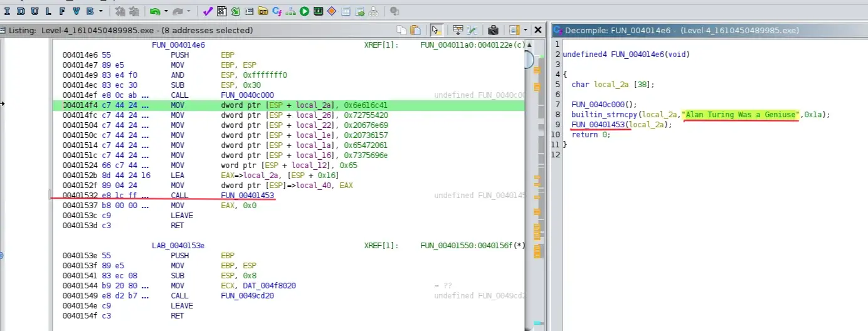Toggle mouse hover mode in Listing toolbar
This screenshot has height=331, width=868.
point(437,30)
